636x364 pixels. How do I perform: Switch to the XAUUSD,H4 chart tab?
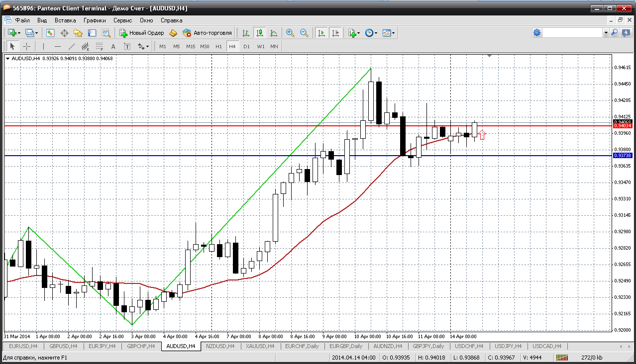pyautogui.click(x=260, y=346)
